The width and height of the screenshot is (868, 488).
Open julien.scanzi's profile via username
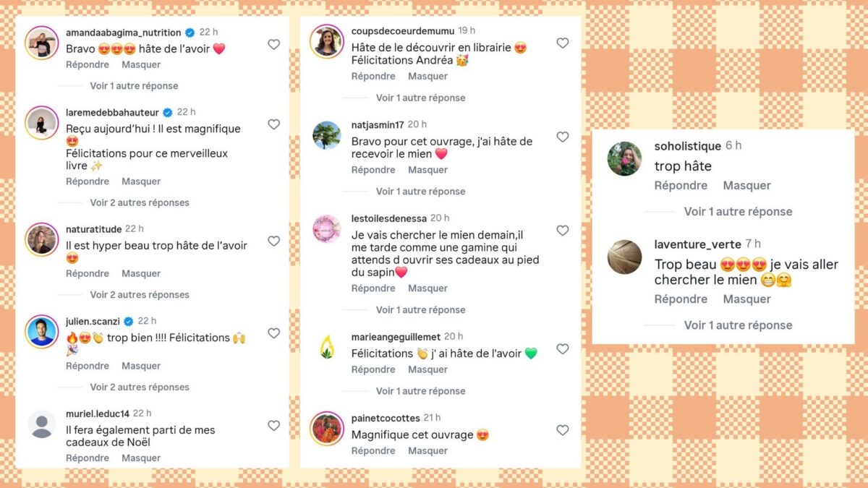[91, 321]
